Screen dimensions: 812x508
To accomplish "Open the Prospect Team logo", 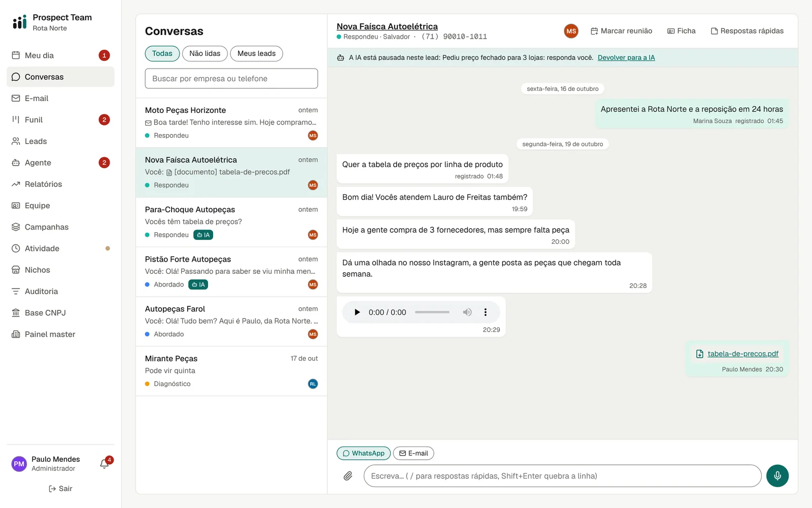I will pos(20,22).
